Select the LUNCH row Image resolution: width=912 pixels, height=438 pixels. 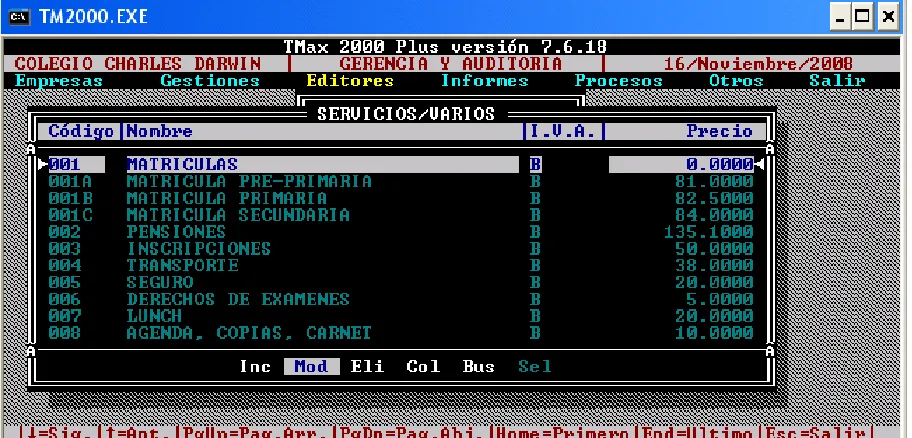(x=401, y=316)
